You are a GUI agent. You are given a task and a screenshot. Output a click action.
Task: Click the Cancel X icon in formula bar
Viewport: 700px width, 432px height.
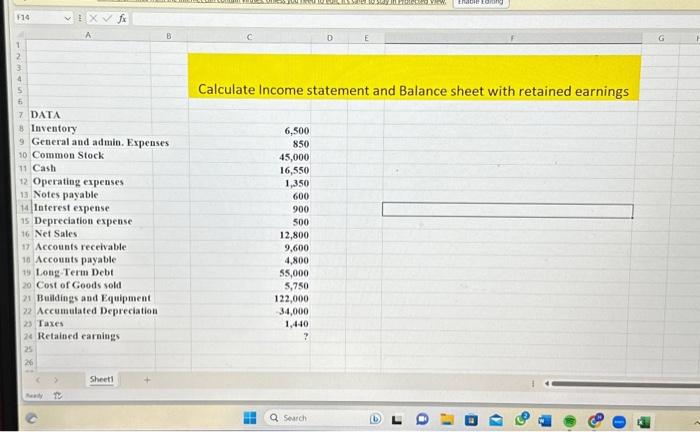(93, 18)
